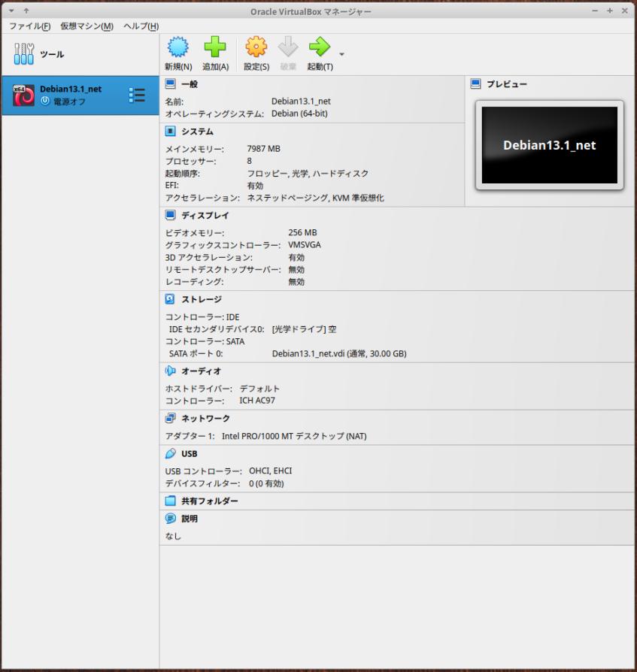Click the VMSVGA graphics controller value

point(305,245)
